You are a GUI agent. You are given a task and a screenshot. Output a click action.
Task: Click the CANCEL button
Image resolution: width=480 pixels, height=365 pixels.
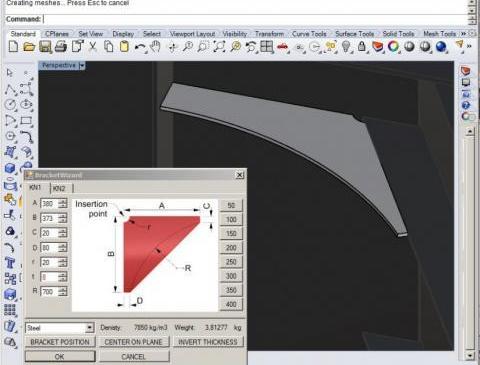(x=133, y=356)
